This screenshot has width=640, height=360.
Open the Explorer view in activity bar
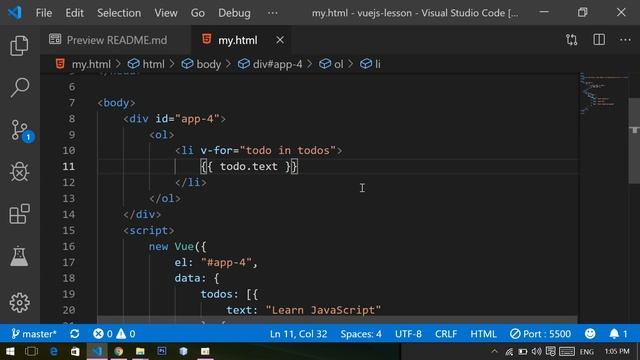(19, 45)
